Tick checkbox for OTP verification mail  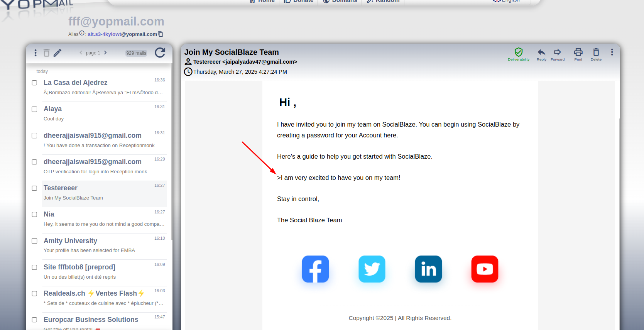34,162
